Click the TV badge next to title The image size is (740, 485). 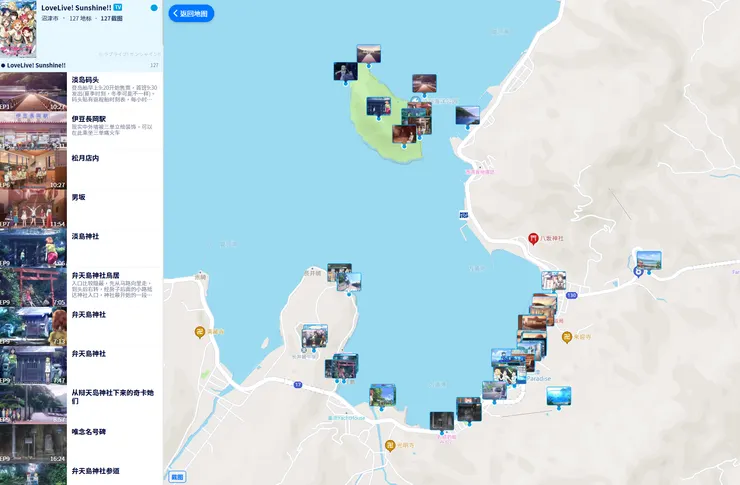[x=118, y=8]
